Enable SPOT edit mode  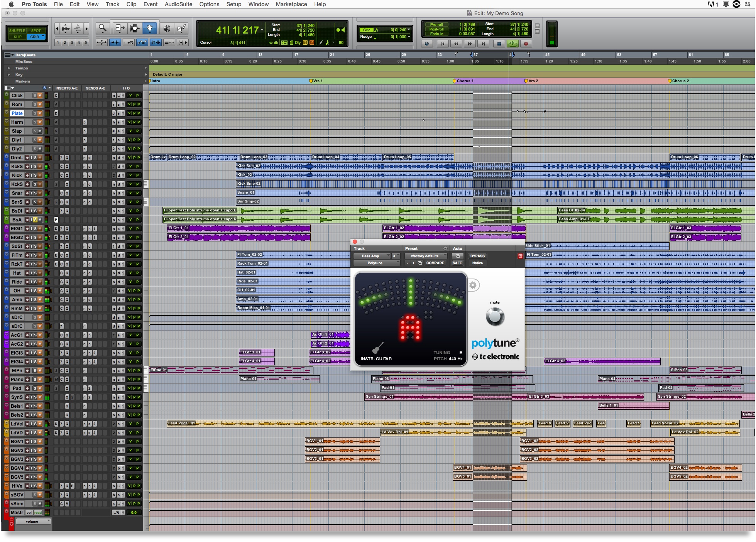click(x=36, y=30)
